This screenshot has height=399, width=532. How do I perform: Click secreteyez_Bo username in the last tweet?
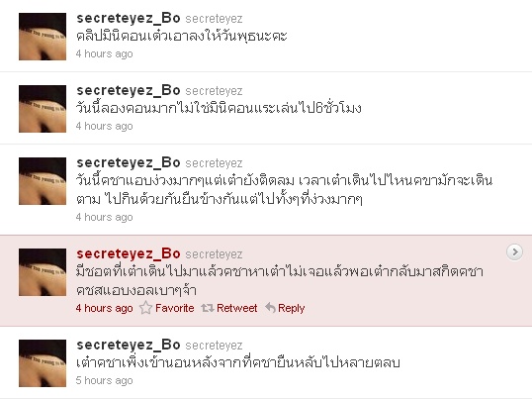click(x=129, y=345)
